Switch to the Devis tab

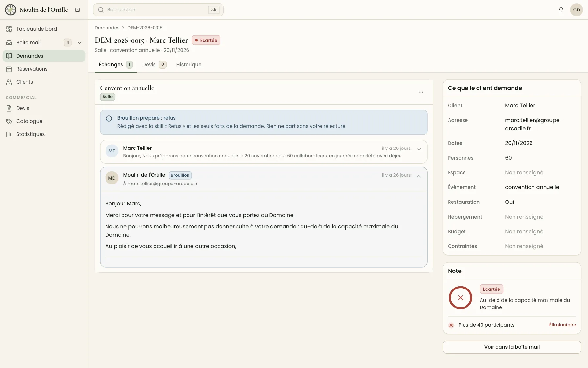[154, 64]
